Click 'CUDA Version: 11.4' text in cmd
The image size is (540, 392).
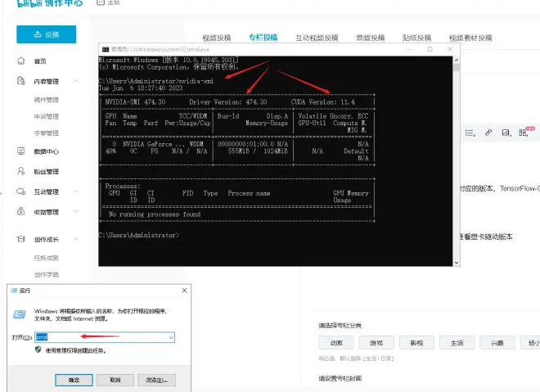tap(322, 102)
